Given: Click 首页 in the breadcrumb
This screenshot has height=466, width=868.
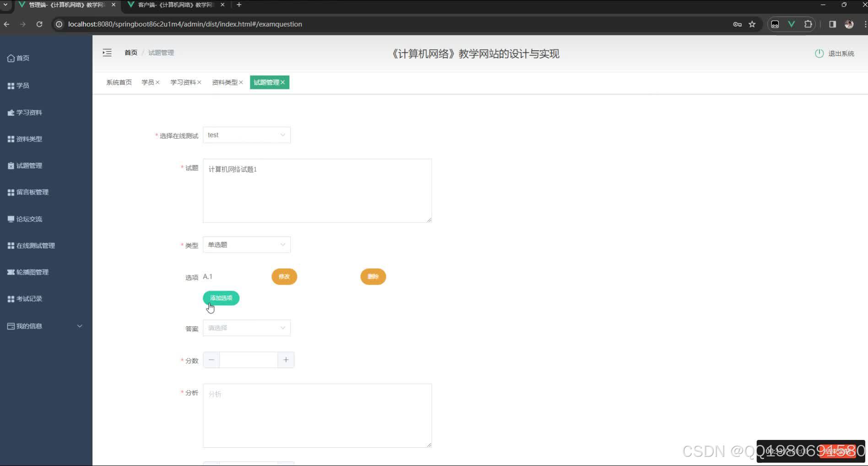Looking at the screenshot, I should click(x=131, y=53).
